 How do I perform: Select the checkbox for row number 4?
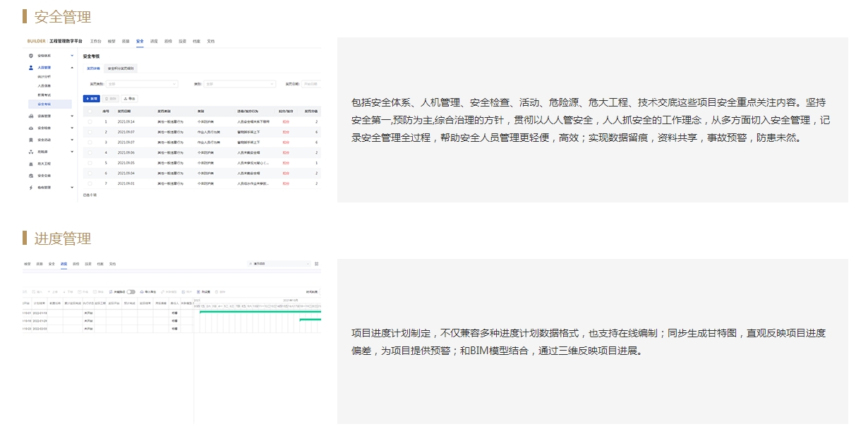click(90, 152)
